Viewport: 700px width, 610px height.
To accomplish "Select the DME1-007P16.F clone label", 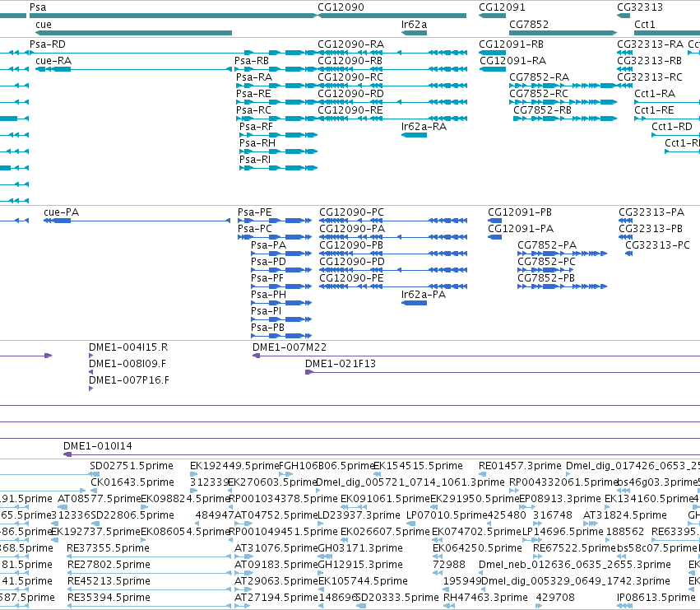I will pyautogui.click(x=128, y=380).
